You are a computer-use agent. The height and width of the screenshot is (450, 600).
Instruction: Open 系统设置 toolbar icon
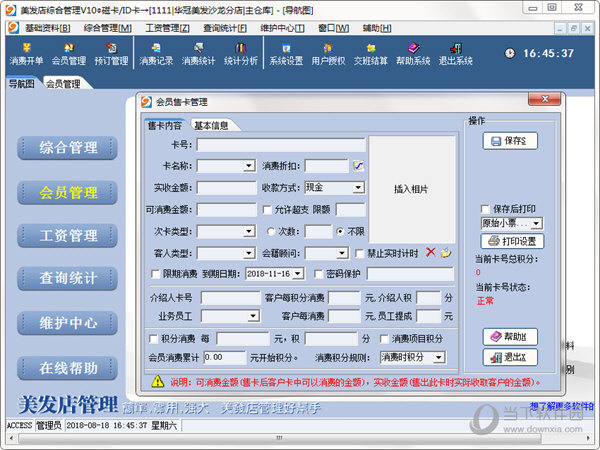286,54
